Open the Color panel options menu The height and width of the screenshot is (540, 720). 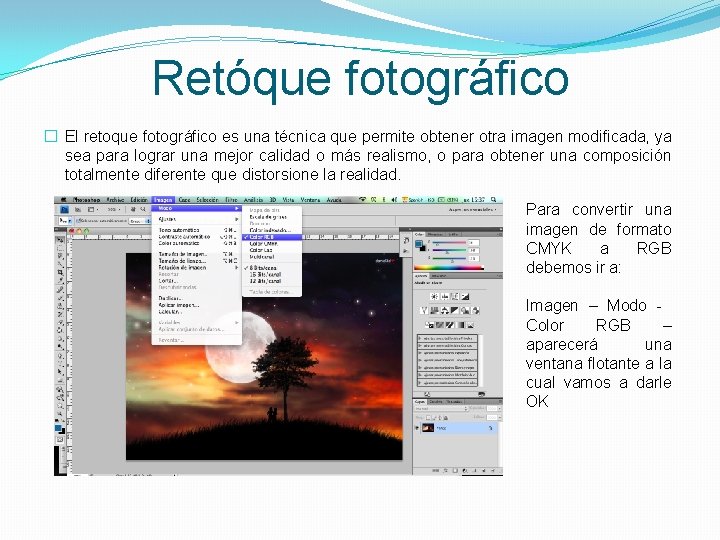click(500, 234)
